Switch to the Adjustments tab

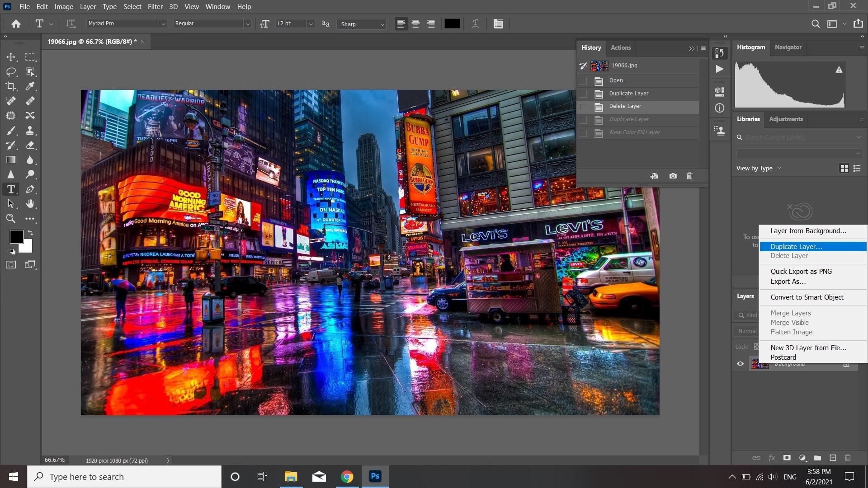(786, 119)
